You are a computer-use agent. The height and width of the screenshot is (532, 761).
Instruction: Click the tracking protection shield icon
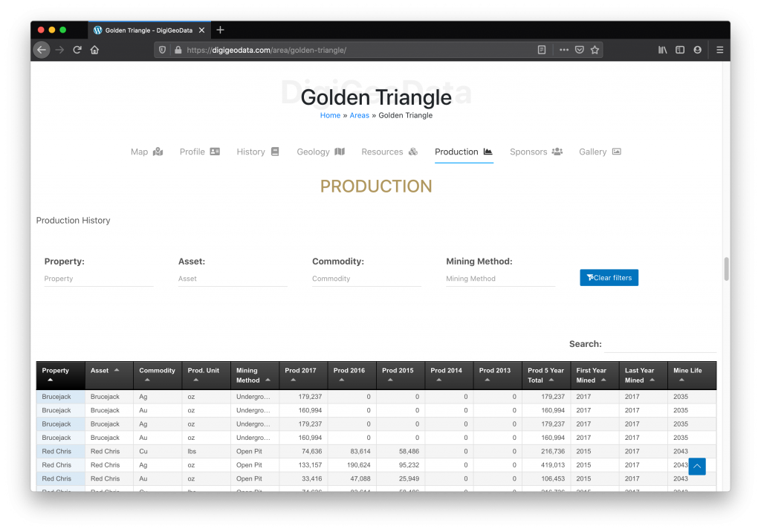pyautogui.click(x=163, y=50)
